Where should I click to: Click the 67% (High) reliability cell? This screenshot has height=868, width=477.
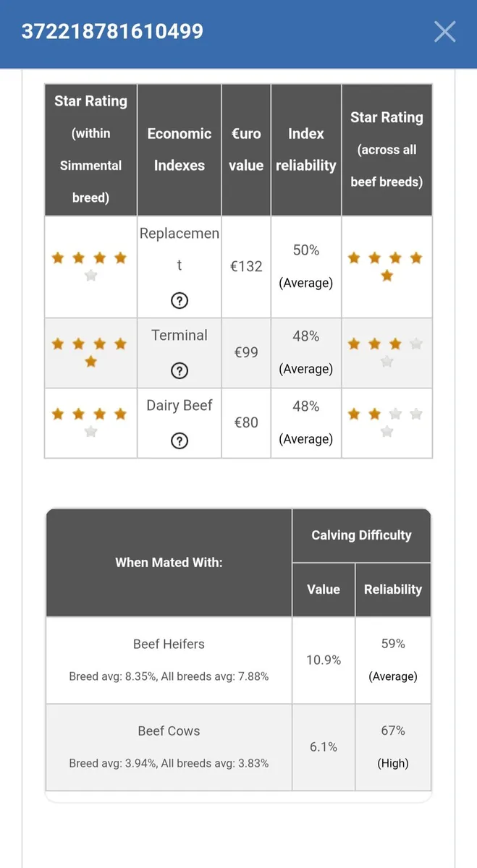[393, 746]
